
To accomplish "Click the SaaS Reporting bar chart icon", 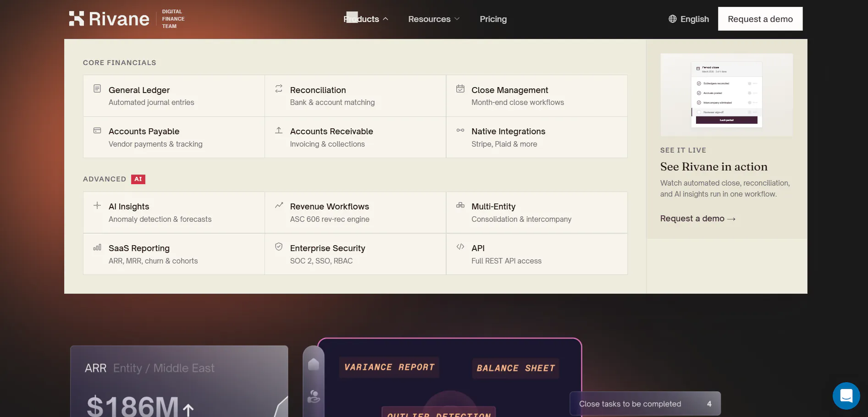I will pyautogui.click(x=97, y=247).
